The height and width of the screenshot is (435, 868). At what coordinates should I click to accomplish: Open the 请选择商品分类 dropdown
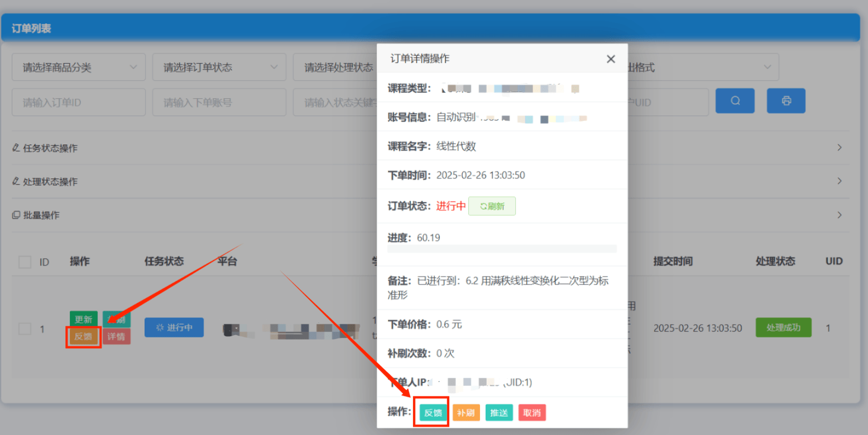79,67
